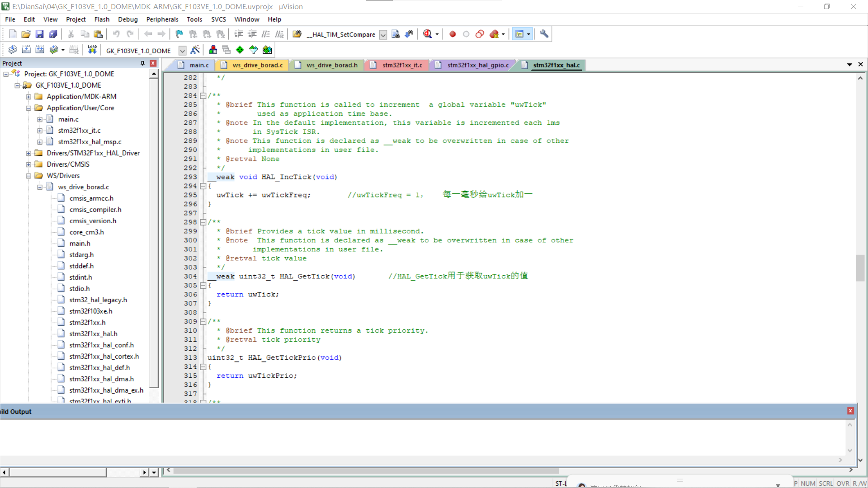Open Configuration wrench icon

click(x=544, y=34)
